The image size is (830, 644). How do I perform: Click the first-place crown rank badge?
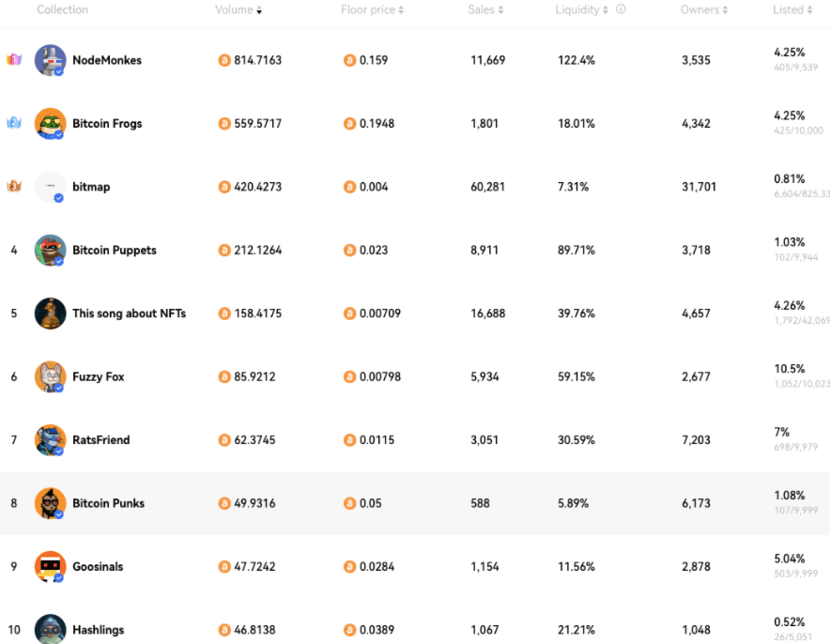(13, 60)
